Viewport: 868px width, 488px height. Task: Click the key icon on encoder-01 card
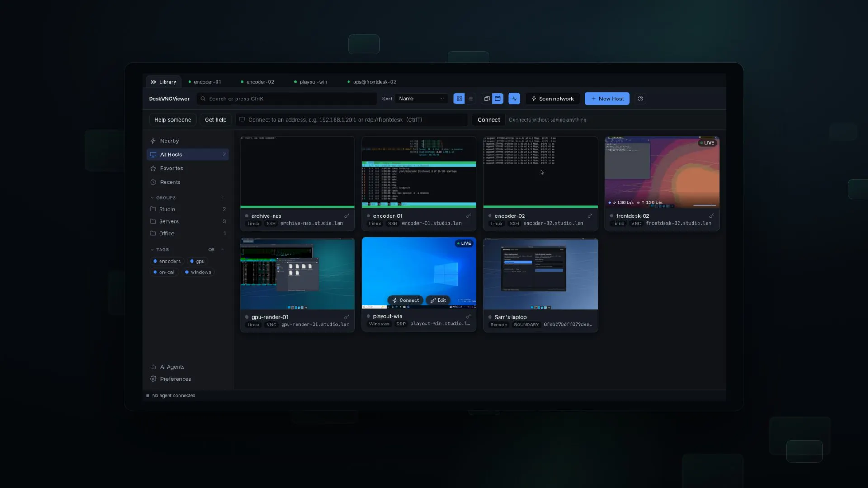click(x=468, y=216)
